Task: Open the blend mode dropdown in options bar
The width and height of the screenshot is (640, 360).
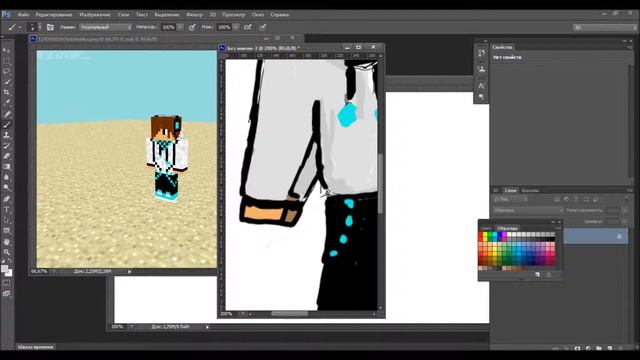Action: pos(106,27)
